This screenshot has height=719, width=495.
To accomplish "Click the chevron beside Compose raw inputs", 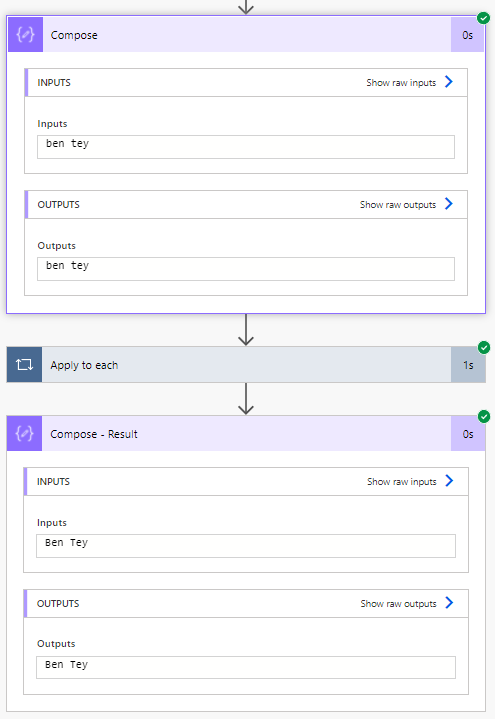I will pos(449,82).
